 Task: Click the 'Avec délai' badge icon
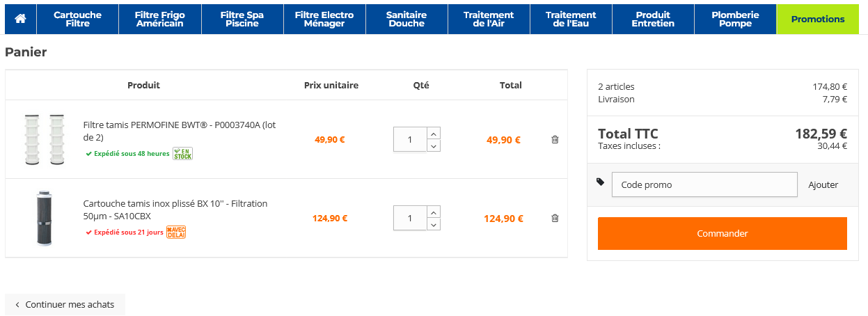click(176, 232)
